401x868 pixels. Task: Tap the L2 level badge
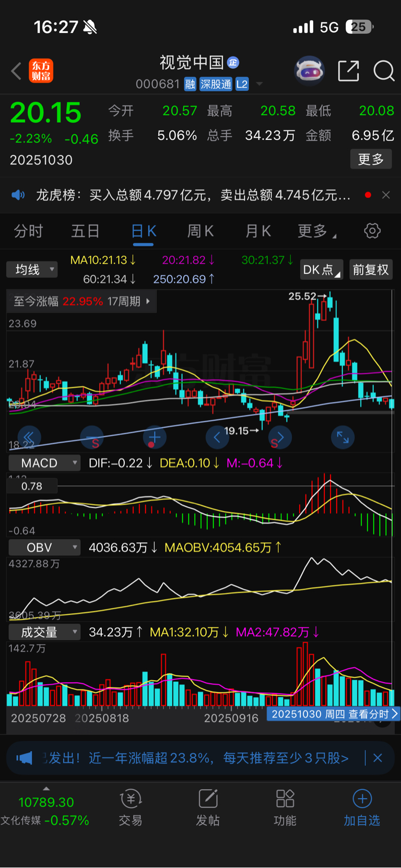click(242, 85)
